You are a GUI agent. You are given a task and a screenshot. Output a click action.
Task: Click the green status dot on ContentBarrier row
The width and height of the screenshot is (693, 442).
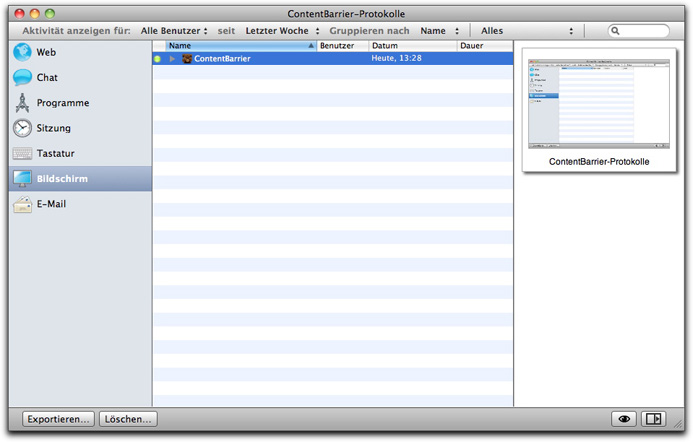tap(157, 59)
